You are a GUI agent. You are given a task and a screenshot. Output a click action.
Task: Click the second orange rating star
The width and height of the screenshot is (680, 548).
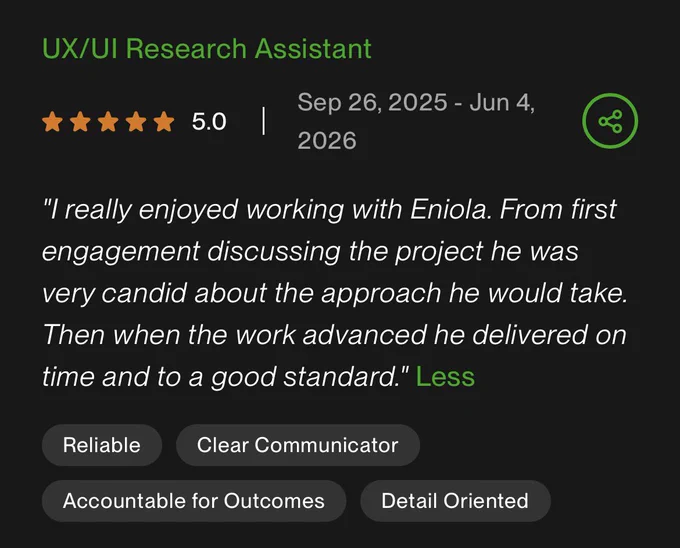tap(80, 121)
